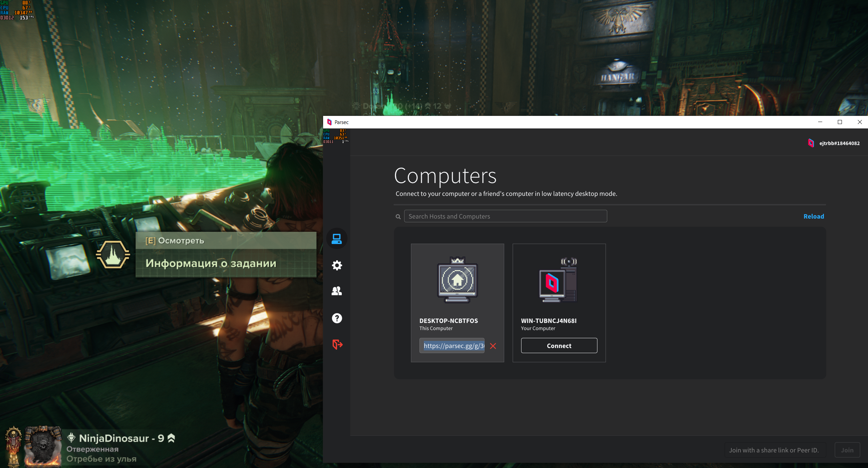Open the Computers tab in Parsec sidebar
868x468 pixels.
[337, 239]
